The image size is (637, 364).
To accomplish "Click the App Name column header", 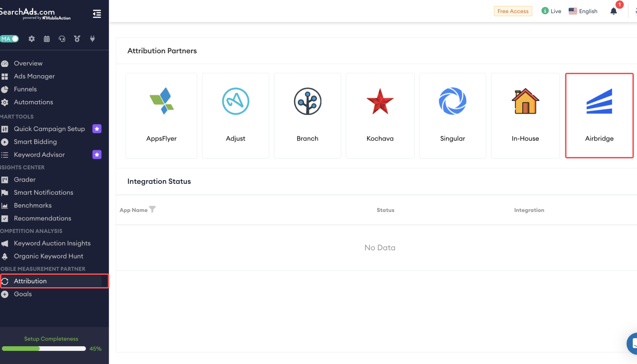I will (133, 210).
